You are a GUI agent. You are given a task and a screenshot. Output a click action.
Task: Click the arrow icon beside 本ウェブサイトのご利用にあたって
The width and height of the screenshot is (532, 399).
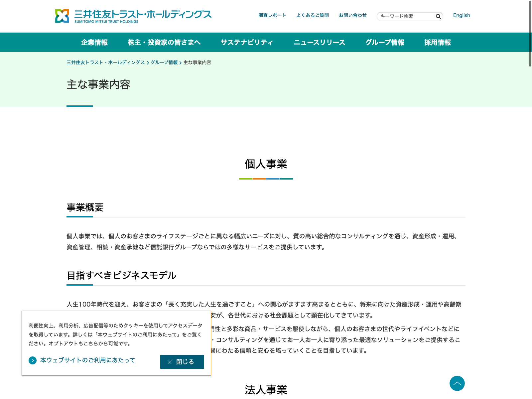point(33,360)
